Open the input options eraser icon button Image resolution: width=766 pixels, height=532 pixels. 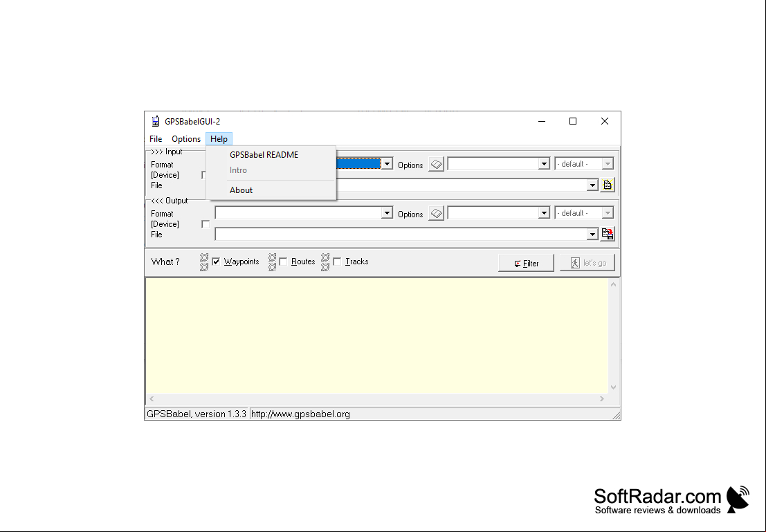[436, 164]
